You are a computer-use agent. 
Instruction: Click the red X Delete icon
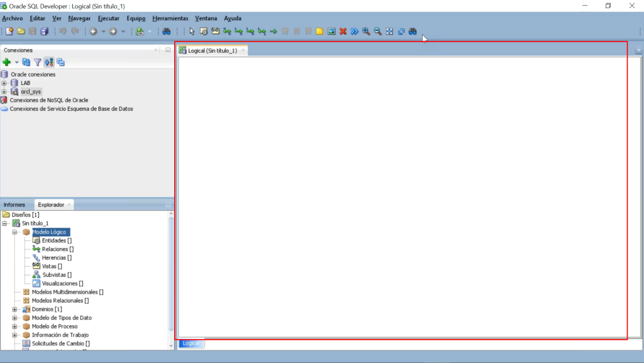343,31
